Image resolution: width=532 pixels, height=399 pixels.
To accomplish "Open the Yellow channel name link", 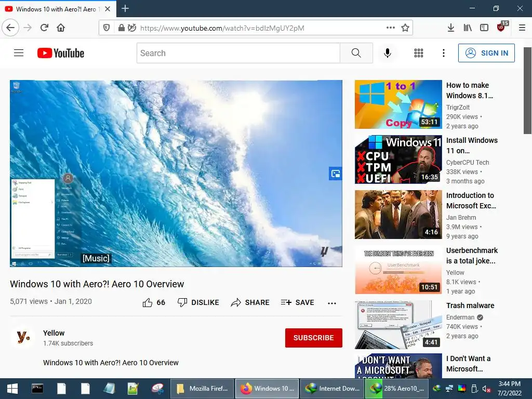I will point(54,333).
